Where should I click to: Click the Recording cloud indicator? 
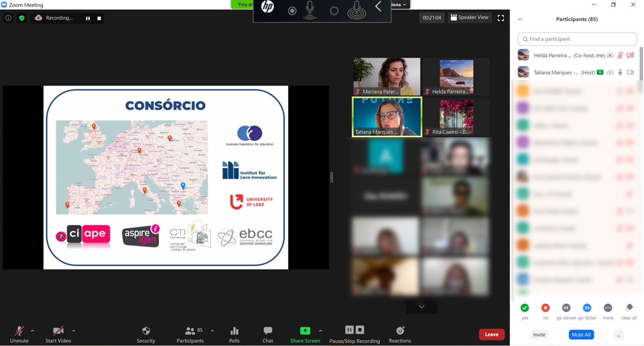[39, 18]
